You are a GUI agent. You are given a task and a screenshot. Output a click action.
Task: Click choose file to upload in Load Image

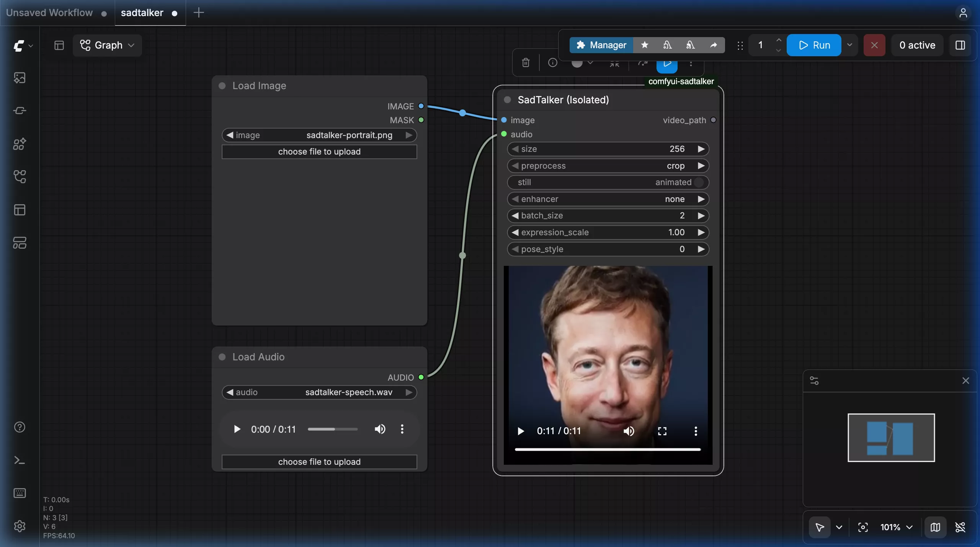319,151
